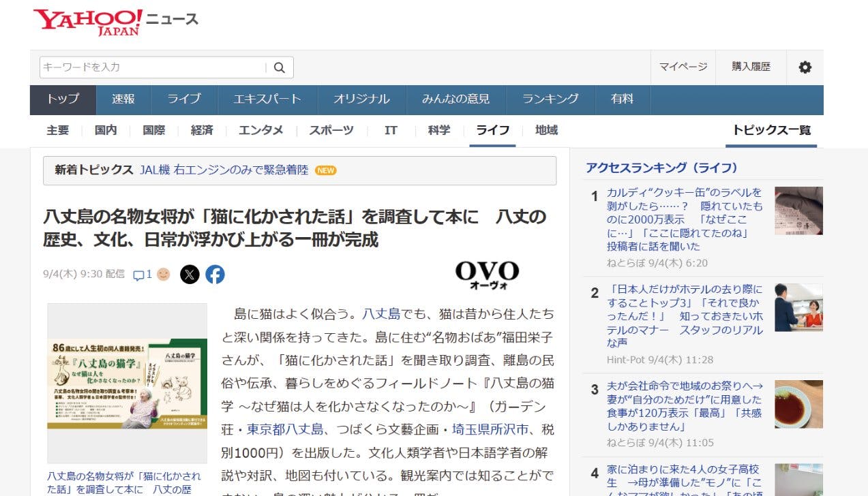
Task: Share the article on X
Action: pyautogui.click(x=190, y=275)
